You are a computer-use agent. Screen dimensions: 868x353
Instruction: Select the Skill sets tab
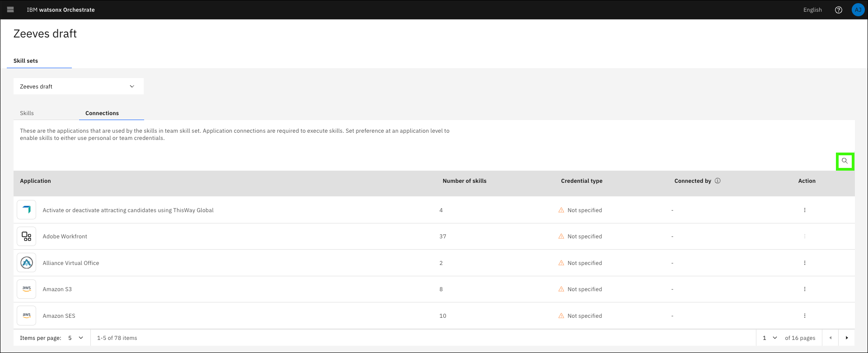(x=26, y=61)
